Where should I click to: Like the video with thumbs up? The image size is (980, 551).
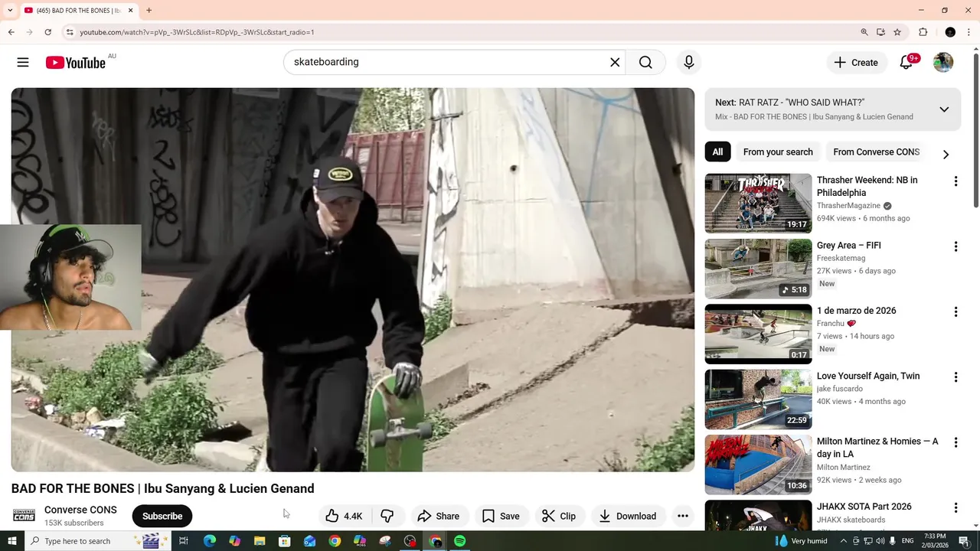click(x=344, y=516)
